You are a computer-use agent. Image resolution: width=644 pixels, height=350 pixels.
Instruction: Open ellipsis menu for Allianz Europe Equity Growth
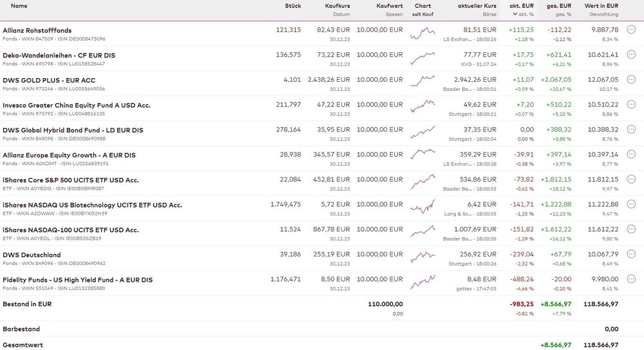(630, 155)
